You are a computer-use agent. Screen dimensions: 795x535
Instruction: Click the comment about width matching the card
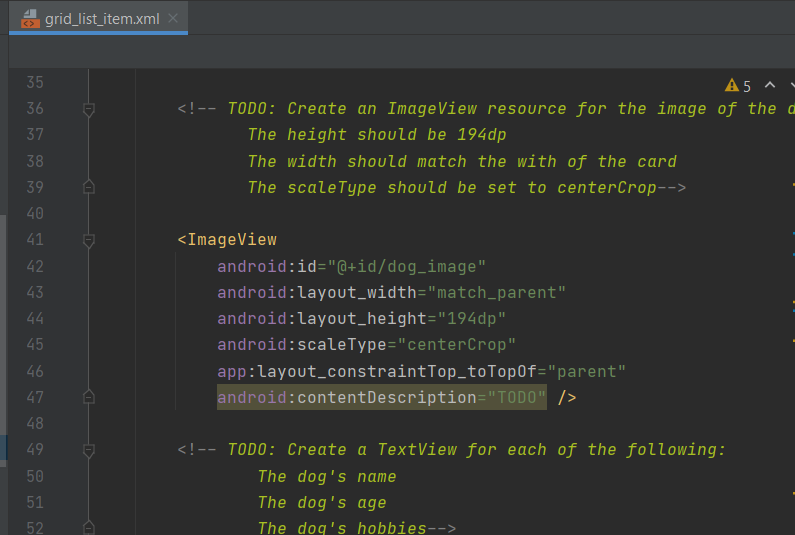click(462, 161)
